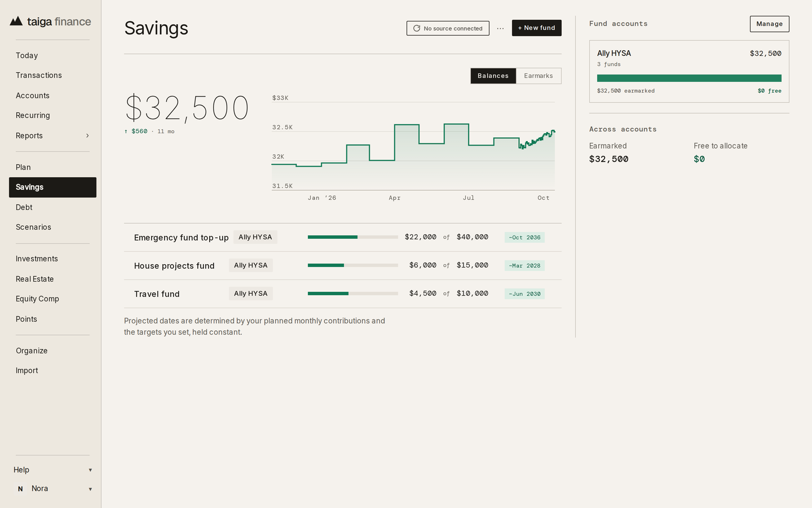The height and width of the screenshot is (508, 812).
Task: Click the taiga finance mountain logo
Action: tap(16, 21)
